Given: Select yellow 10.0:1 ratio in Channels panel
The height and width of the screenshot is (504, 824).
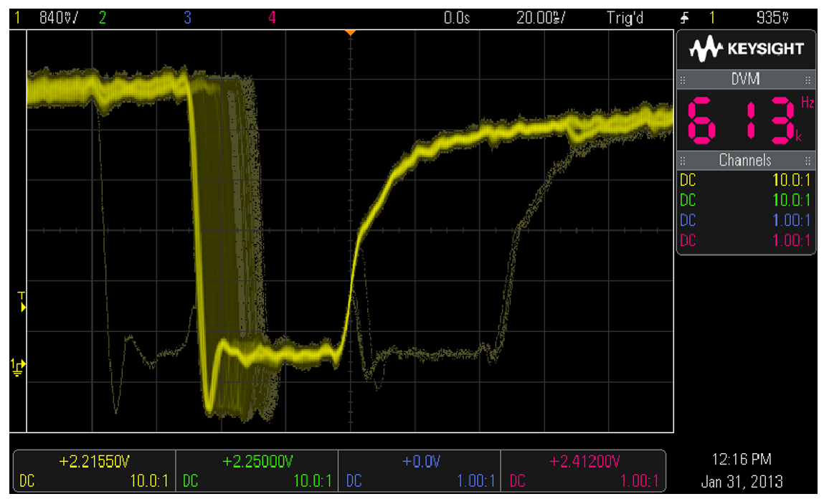Looking at the screenshot, I should 792,180.
